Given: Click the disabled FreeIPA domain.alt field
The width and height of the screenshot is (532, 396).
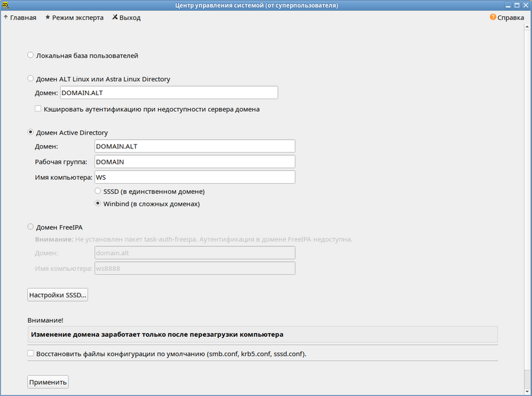Looking at the screenshot, I should coord(195,253).
